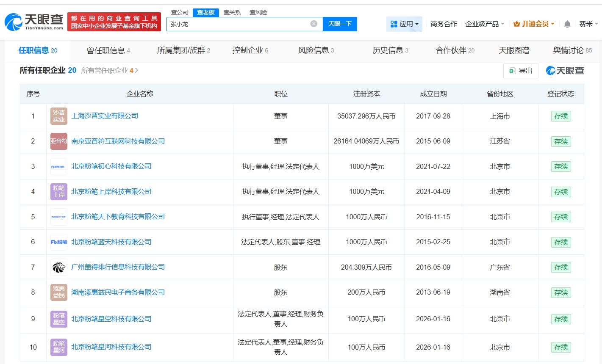The image size is (602, 364).
Task: Click the 上海沙晋实业 company logo
Action: 59,116
